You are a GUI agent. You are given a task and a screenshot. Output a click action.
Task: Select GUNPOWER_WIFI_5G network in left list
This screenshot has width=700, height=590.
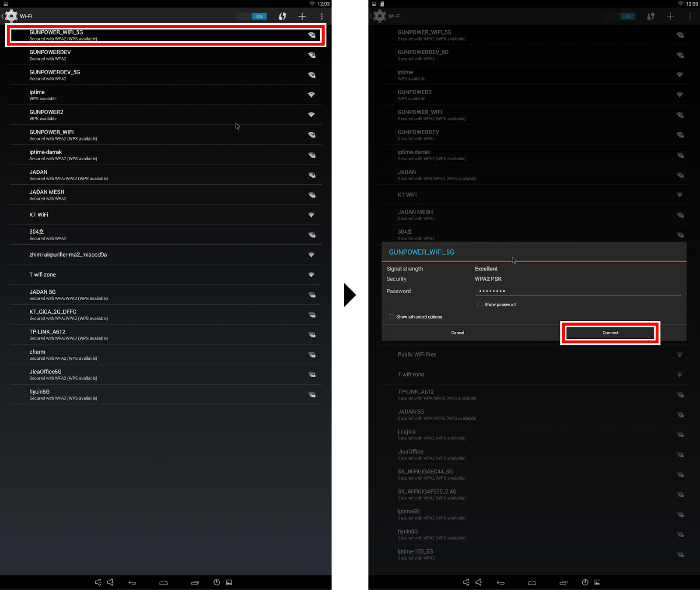(x=165, y=35)
